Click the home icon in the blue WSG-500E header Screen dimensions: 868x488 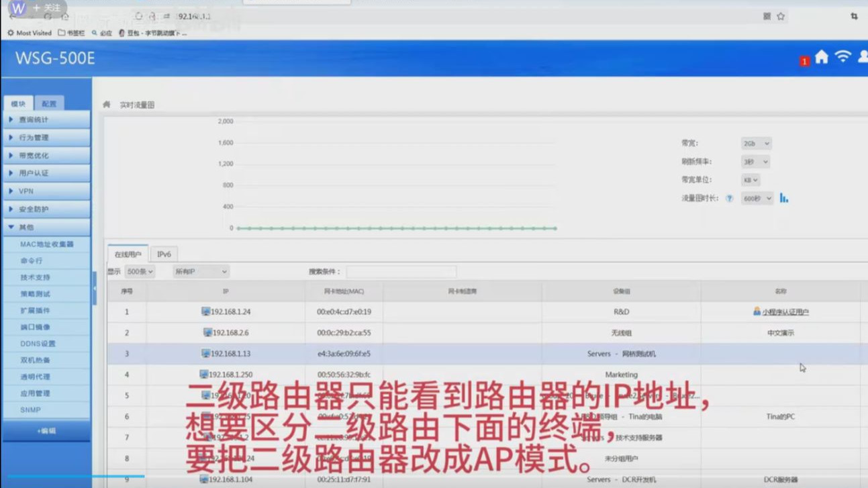[x=821, y=59]
